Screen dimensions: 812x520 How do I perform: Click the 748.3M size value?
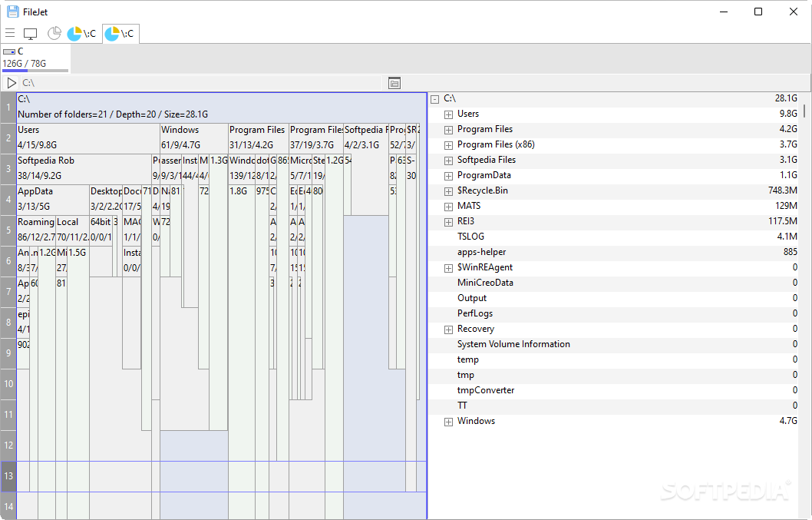coord(783,190)
